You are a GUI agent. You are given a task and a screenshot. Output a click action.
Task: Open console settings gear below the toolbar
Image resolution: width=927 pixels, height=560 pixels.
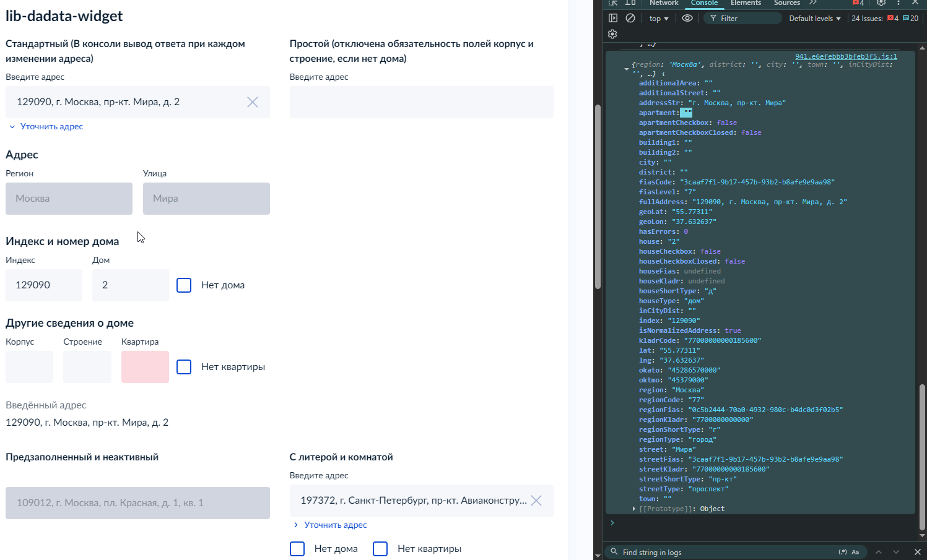(612, 34)
